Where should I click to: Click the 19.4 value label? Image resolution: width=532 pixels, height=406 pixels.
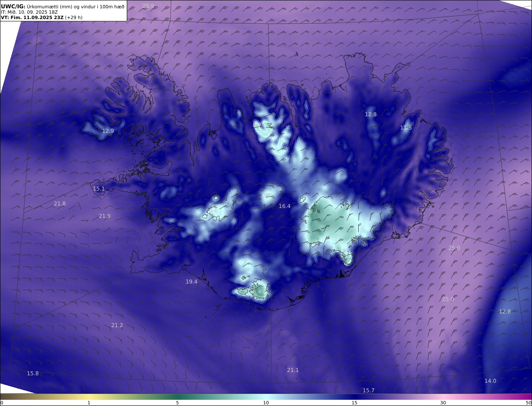[x=192, y=281]
